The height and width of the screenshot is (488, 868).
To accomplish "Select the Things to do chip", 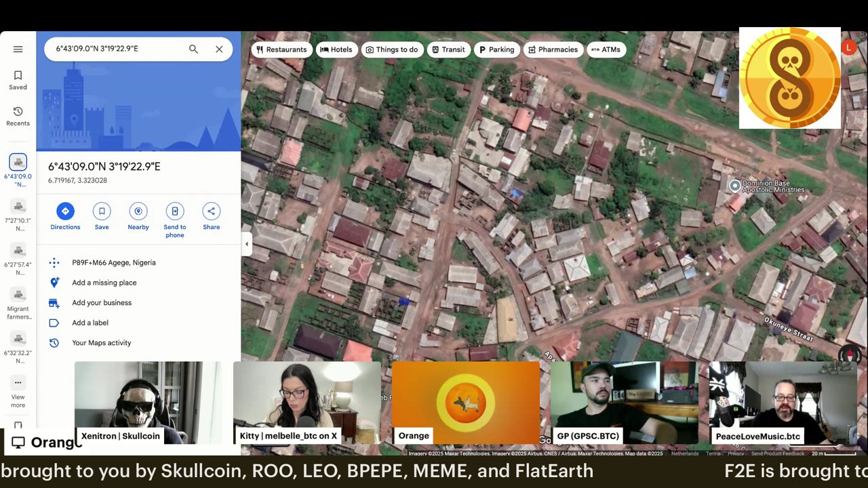I will 392,49.
